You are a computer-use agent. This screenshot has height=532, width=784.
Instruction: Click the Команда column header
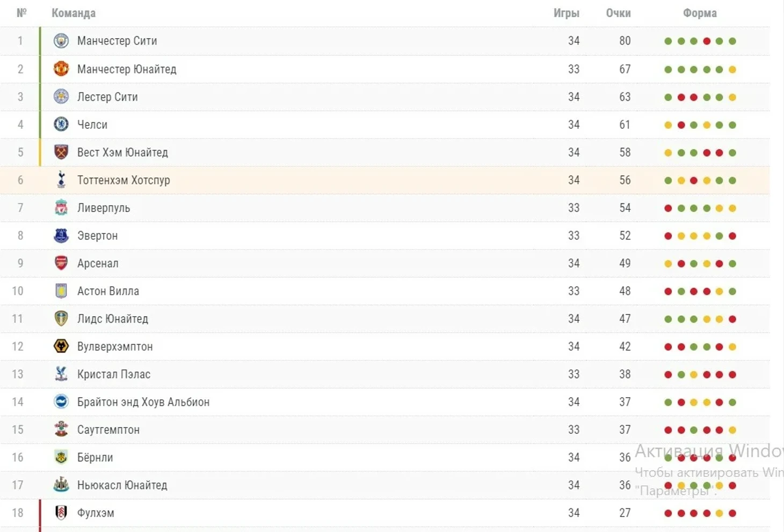tap(74, 13)
